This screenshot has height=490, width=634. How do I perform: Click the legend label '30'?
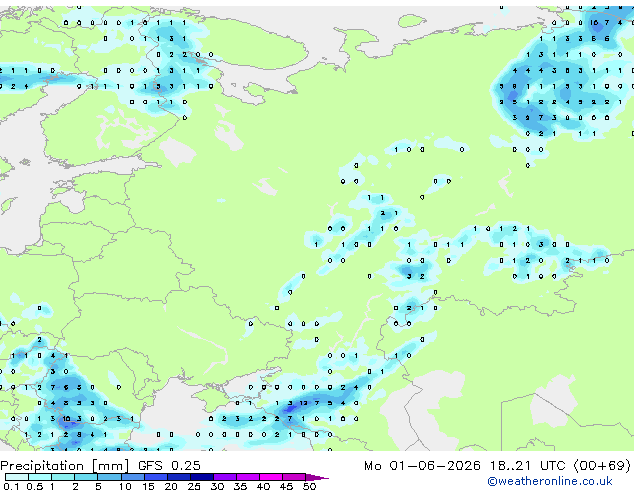[217, 486]
